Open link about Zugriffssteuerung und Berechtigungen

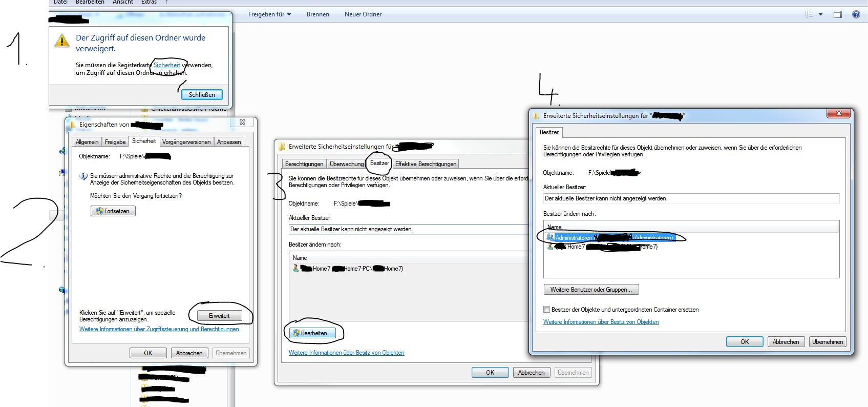(159, 329)
